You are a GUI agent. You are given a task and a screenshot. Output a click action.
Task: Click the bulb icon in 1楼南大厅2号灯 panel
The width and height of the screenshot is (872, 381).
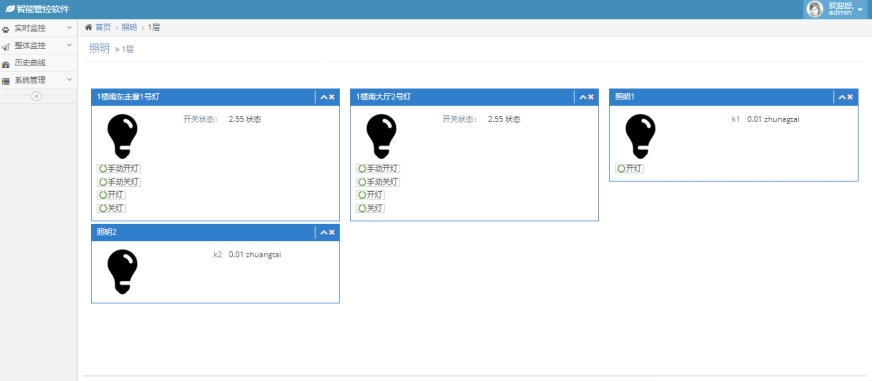tap(381, 136)
